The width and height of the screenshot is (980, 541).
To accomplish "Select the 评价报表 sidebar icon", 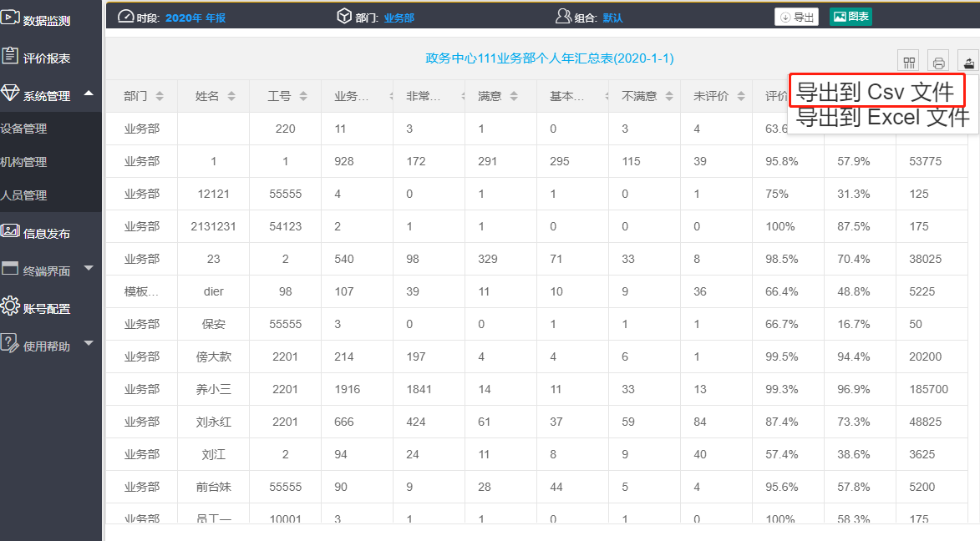I will coord(12,55).
